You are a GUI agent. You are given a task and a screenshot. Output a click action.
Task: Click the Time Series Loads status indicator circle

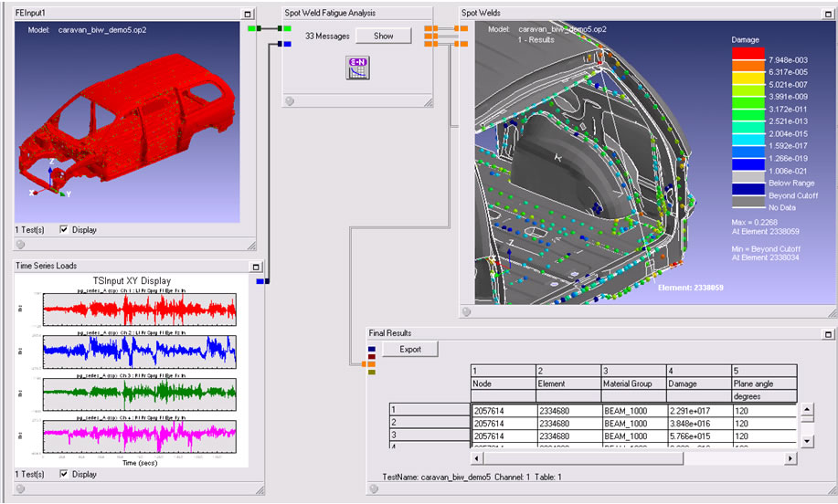pos(20,488)
